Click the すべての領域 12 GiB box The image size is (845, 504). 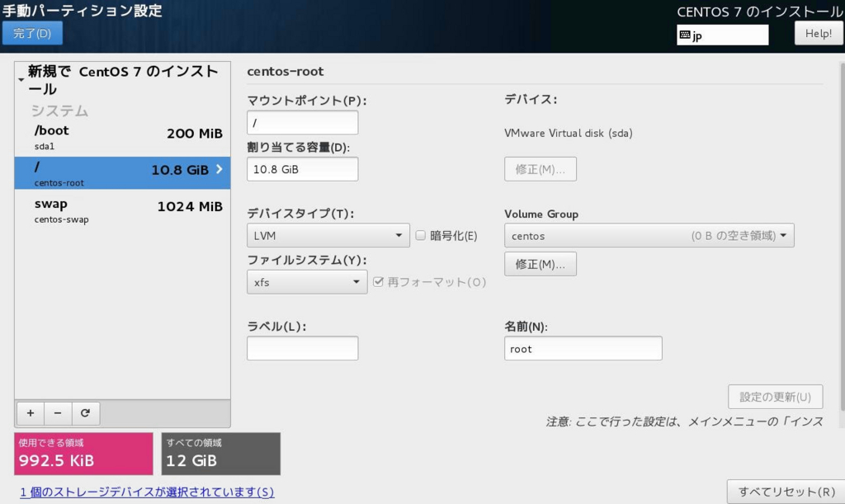click(221, 454)
